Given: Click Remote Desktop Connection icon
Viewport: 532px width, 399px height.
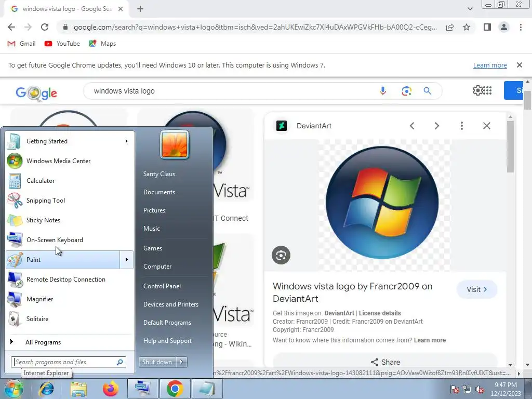Looking at the screenshot, I should (15, 279).
